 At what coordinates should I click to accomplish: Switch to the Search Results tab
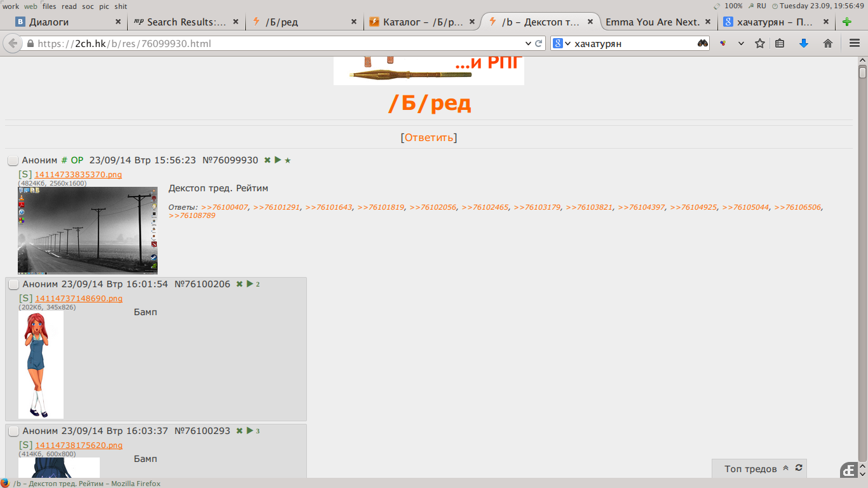[x=187, y=22]
